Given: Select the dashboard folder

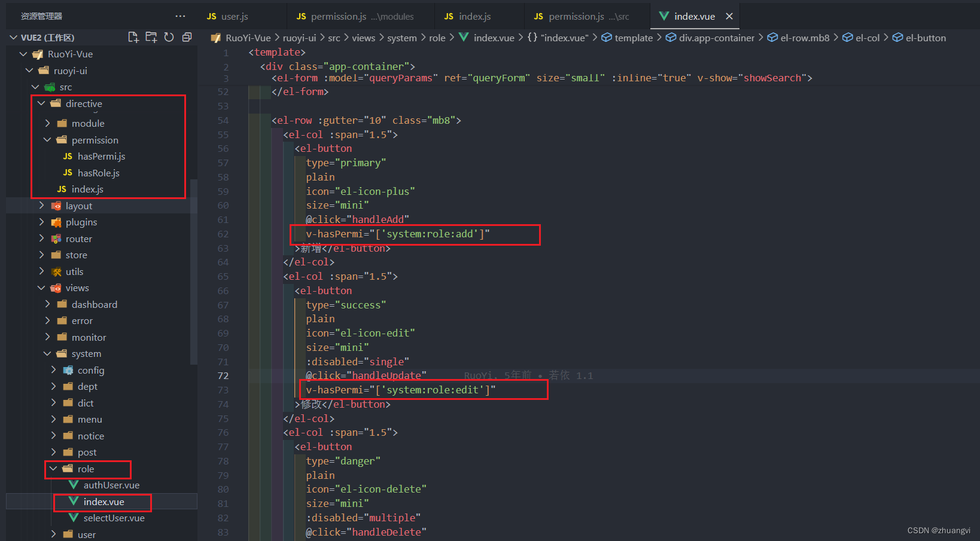Looking at the screenshot, I should 95,304.
